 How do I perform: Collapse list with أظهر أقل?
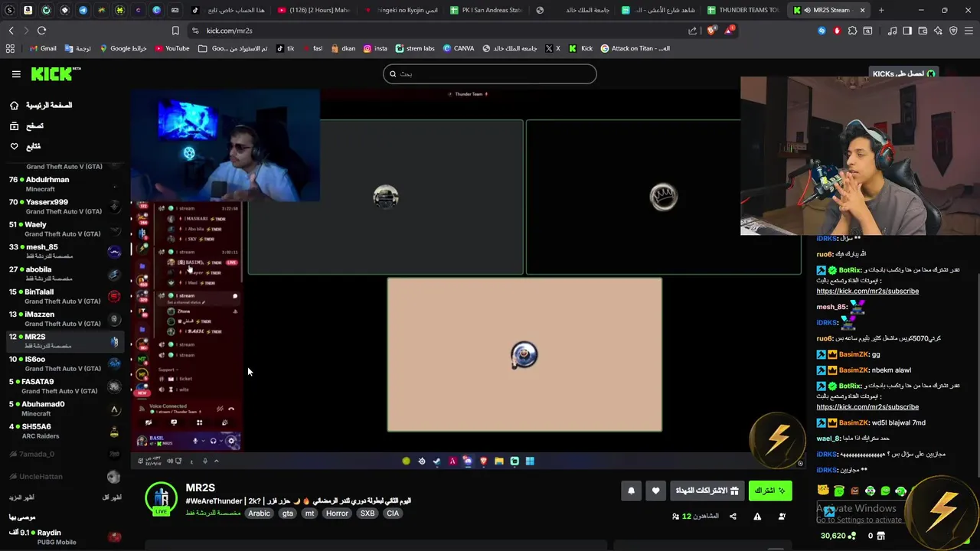click(x=112, y=497)
